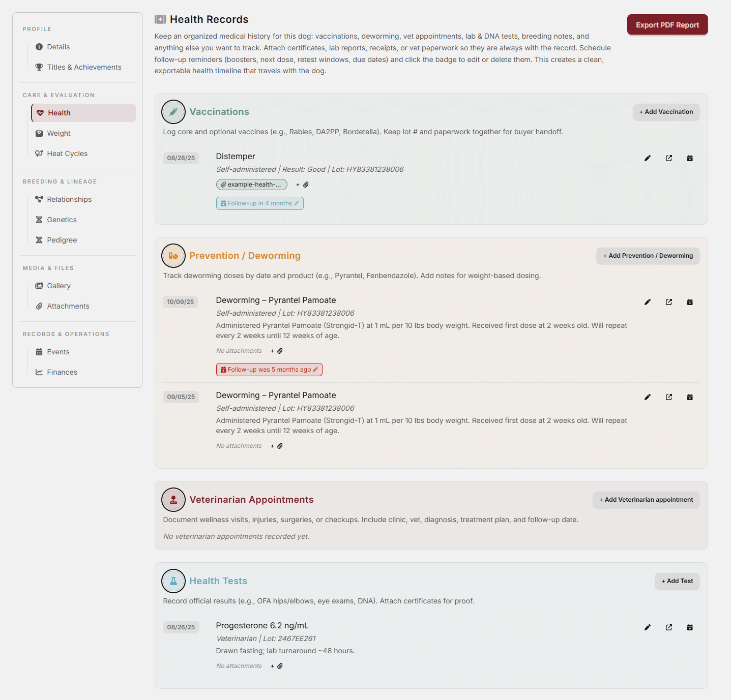This screenshot has height=700, width=731.
Task: Edit the Progesterone health test record
Action: point(647,627)
